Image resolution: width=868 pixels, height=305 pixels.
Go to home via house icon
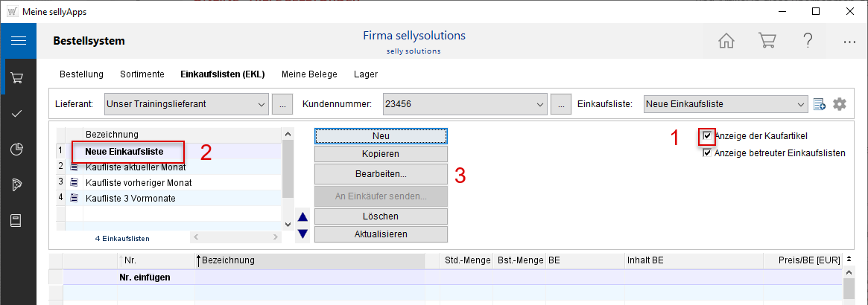pyautogui.click(x=726, y=41)
